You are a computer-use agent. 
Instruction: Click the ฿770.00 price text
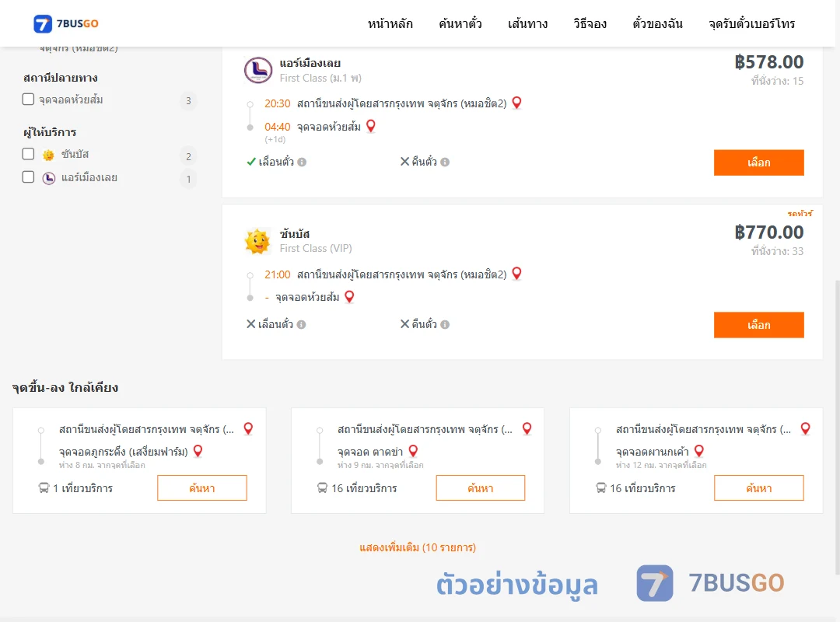768,232
